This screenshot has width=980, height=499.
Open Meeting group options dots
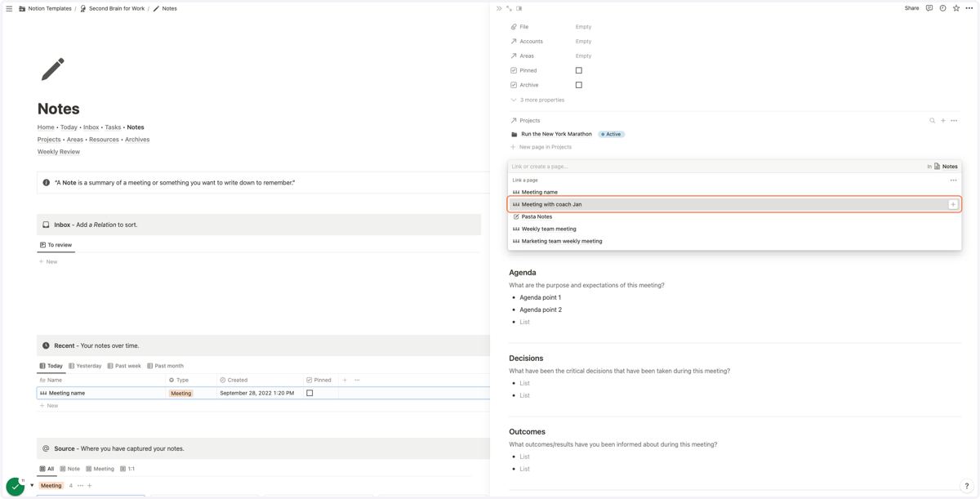click(x=80, y=486)
